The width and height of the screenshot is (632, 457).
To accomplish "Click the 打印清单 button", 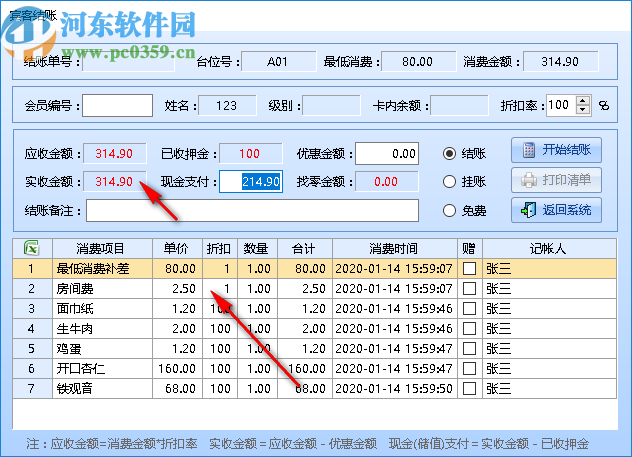I will pos(556,180).
